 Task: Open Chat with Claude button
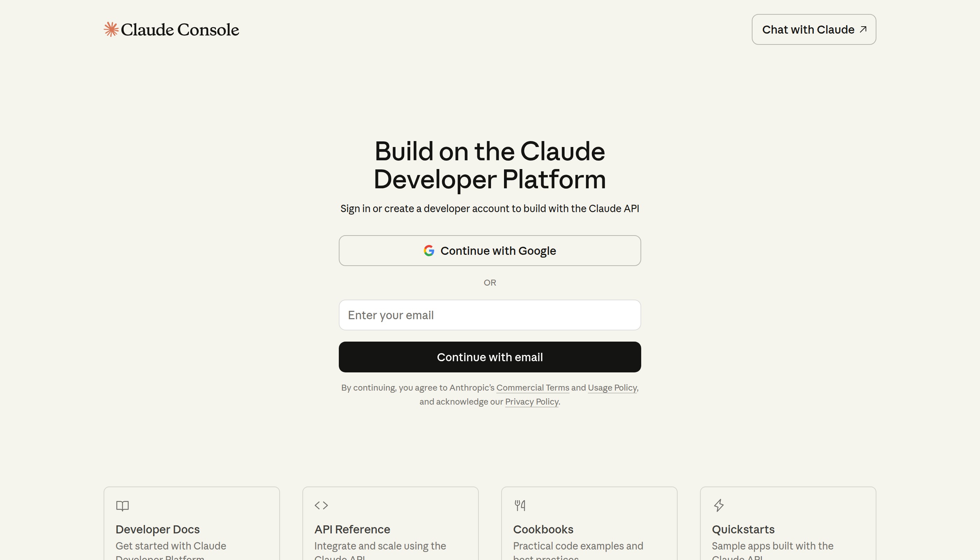[808, 30]
